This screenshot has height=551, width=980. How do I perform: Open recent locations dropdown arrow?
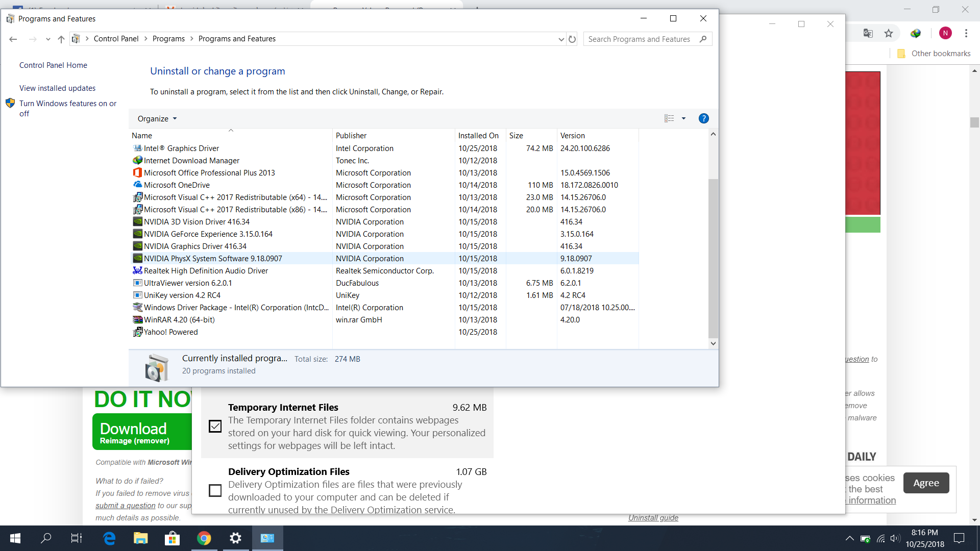coord(48,39)
